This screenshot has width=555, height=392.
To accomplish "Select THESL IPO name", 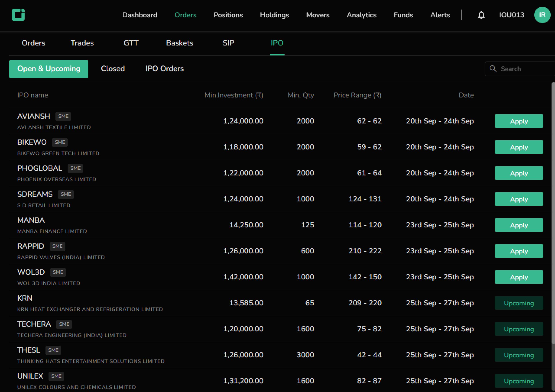I will (x=29, y=350).
